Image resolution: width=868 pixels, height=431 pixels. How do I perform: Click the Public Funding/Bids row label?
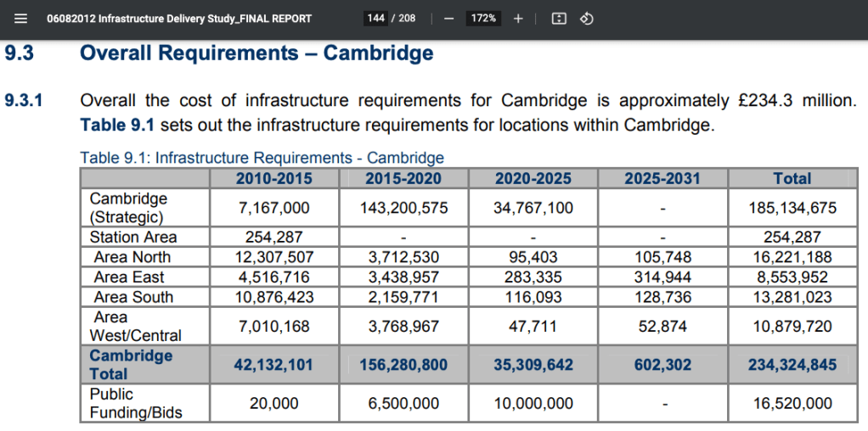pyautogui.click(x=136, y=403)
